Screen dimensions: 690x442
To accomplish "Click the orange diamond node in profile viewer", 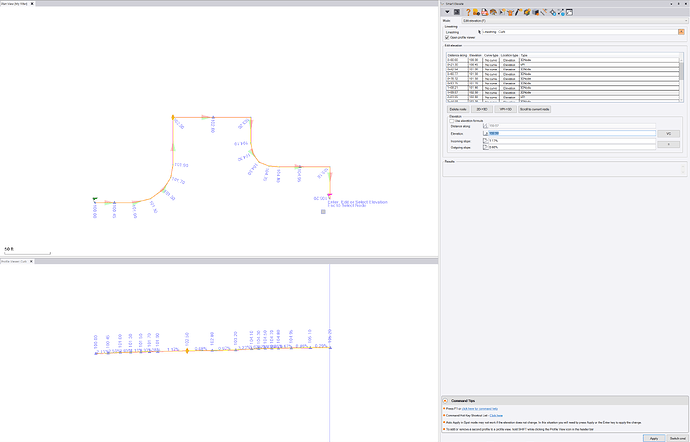I will pos(187,351).
